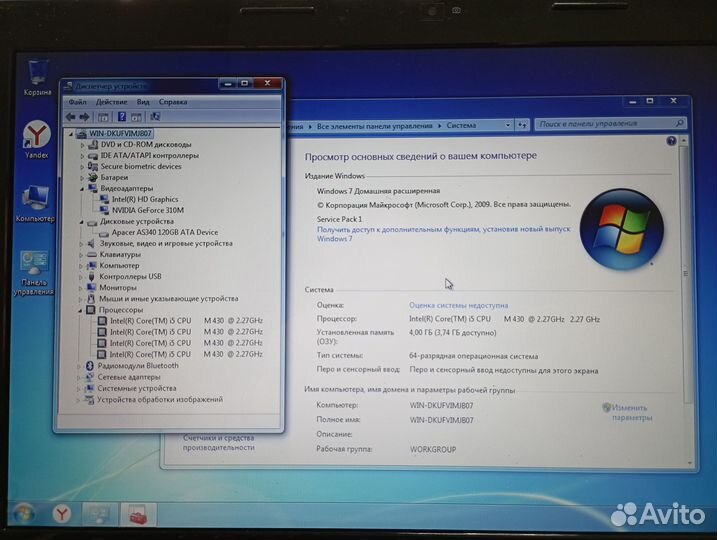
Task: Click the show/hide console tree toolbar icon
Action: (x=103, y=117)
